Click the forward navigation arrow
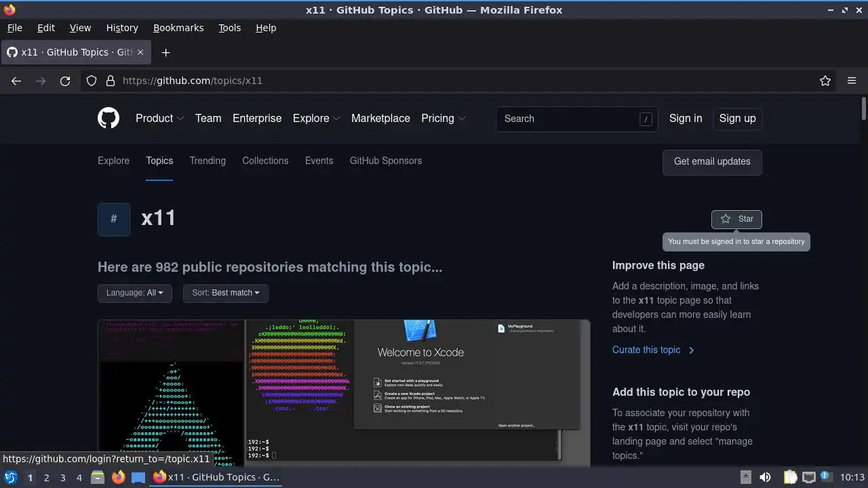868x488 pixels. 41,81
